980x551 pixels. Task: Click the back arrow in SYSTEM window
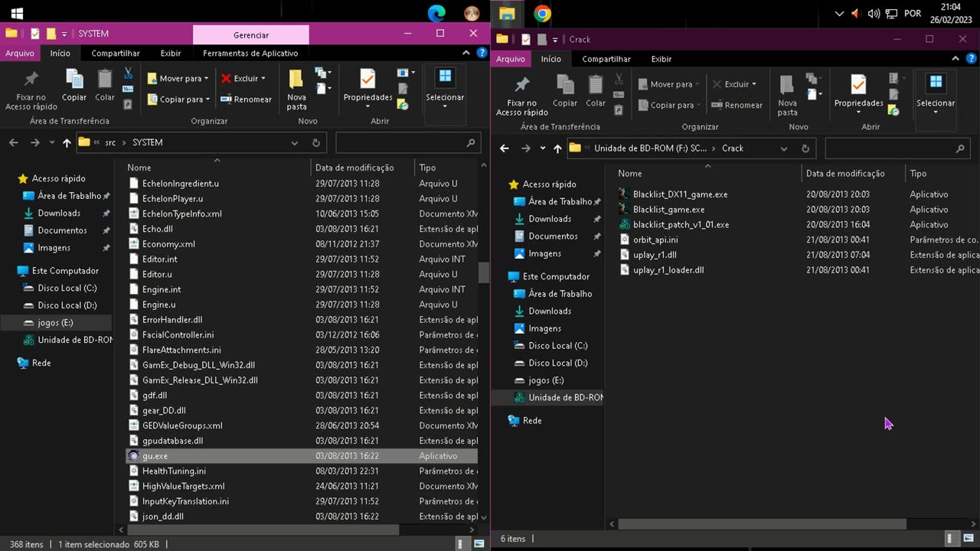click(x=13, y=142)
